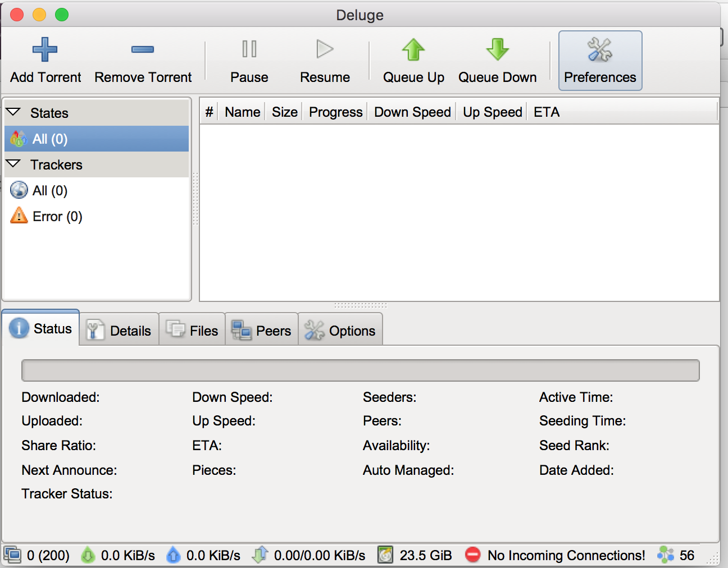
Task: Click the Remove Torrent minus icon
Action: coord(143,50)
